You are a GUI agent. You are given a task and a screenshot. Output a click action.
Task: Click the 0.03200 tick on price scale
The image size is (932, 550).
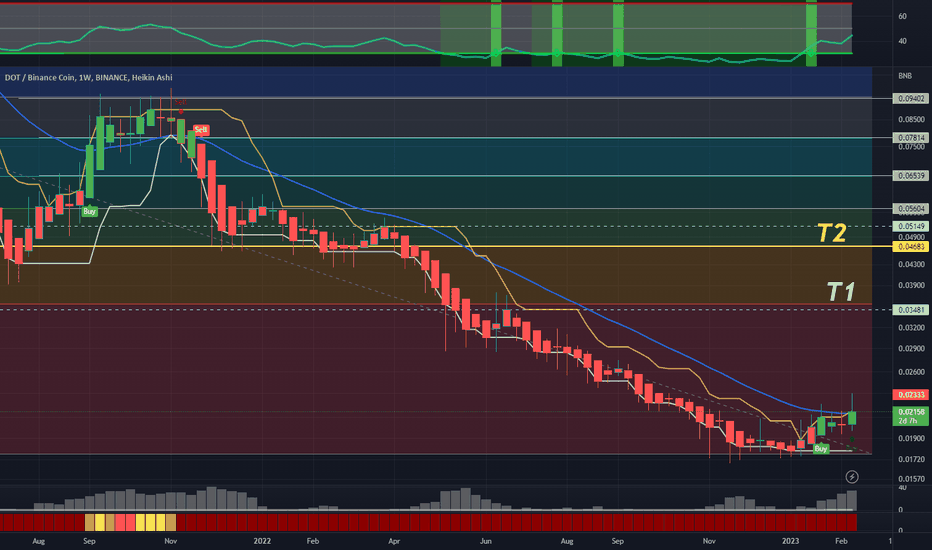tap(911, 328)
